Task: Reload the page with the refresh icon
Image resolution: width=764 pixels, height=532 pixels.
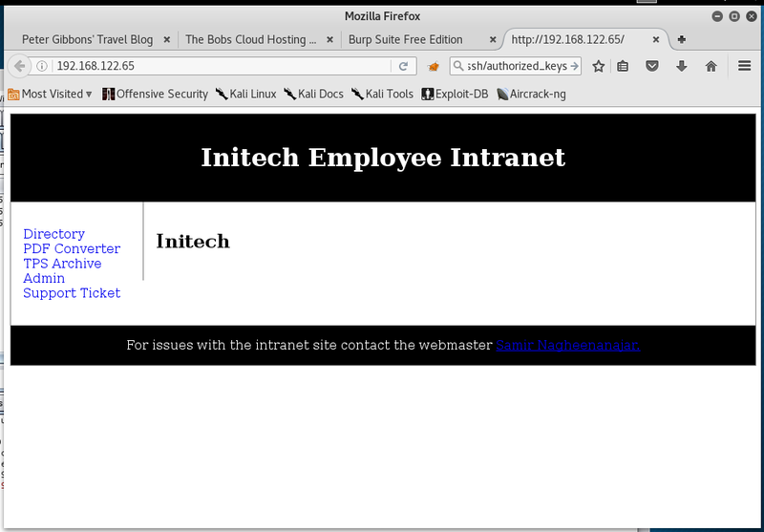Action: coord(403,66)
